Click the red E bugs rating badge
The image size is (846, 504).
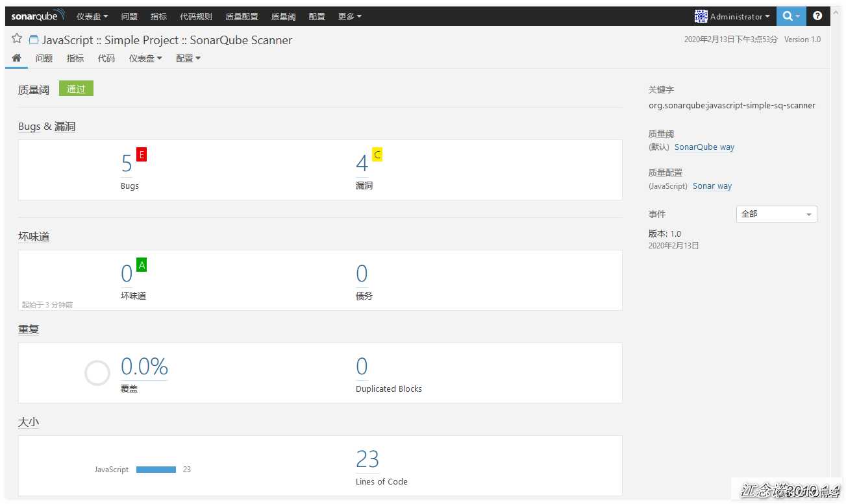click(x=142, y=154)
